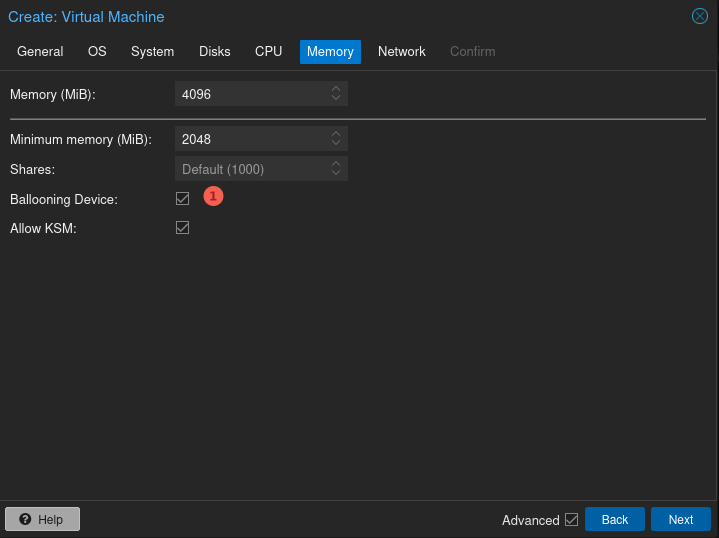The width and height of the screenshot is (719, 538).
Task: Click into the Memory (MiB) field
Action: (x=250, y=94)
